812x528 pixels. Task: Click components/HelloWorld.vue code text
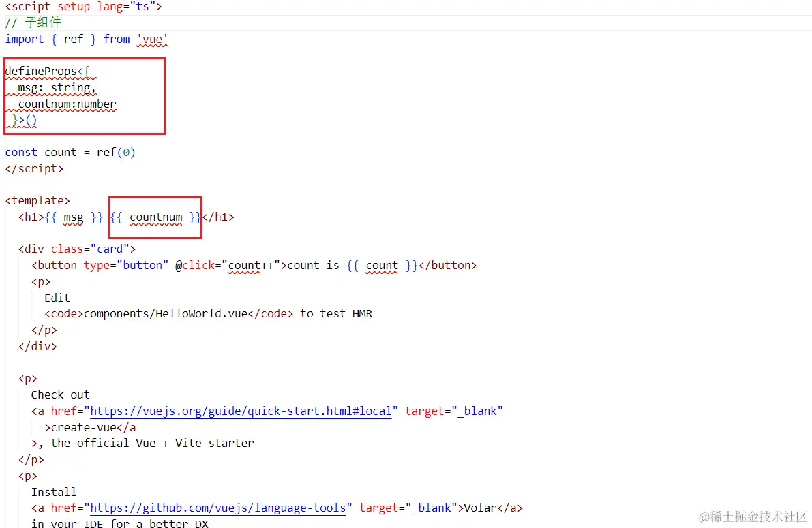click(166, 313)
